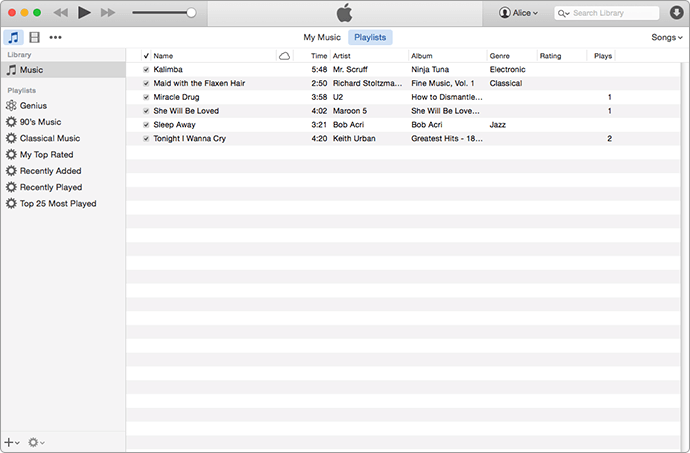Viewport: 690px width, 453px height.
Task: Open the Genius playlist
Action: tap(63, 106)
